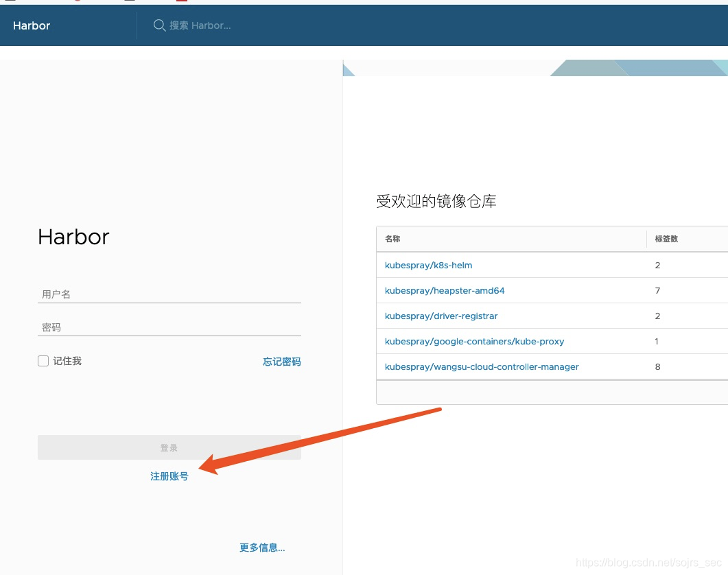Image resolution: width=728 pixels, height=575 pixels.
Task: Click tag count 2 for driver-registrar
Action: pos(657,316)
